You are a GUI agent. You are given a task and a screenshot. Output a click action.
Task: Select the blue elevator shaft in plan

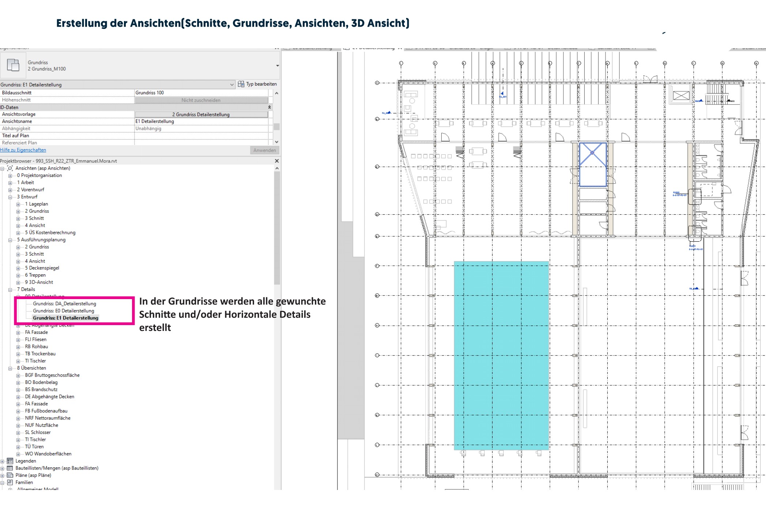coord(593,165)
